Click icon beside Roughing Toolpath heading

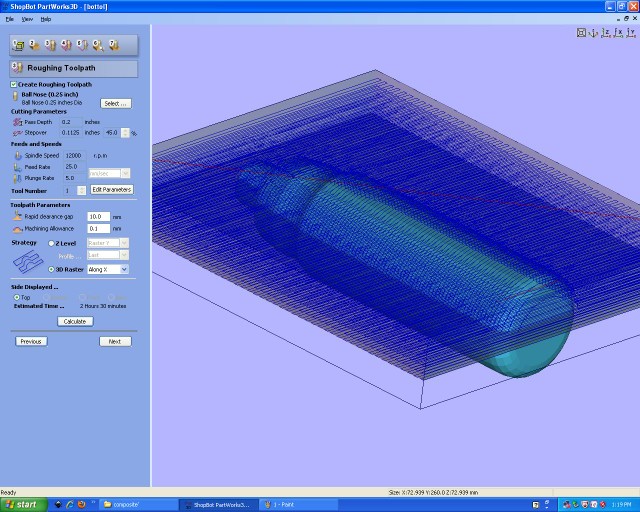17,68
